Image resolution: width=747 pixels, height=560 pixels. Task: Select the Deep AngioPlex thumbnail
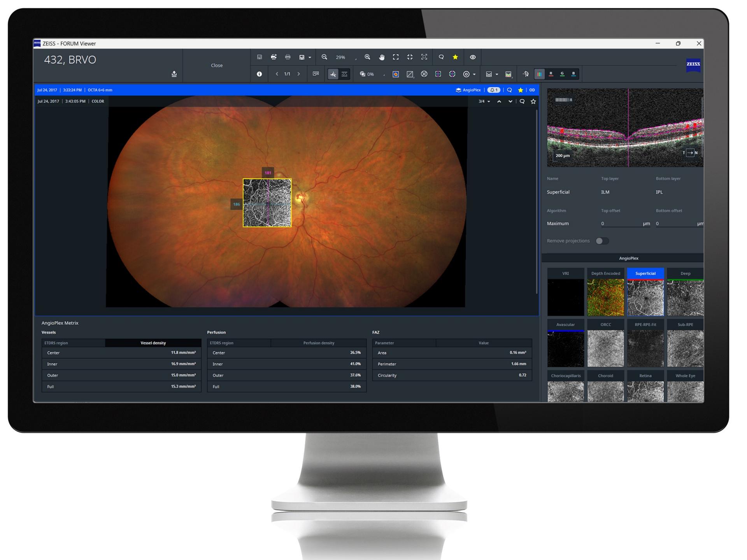tap(685, 297)
